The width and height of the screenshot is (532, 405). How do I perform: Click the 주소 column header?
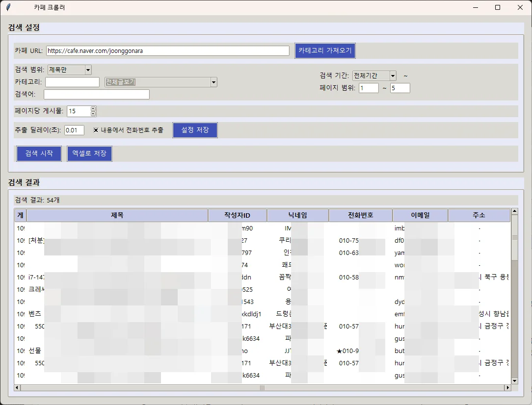[x=479, y=215]
